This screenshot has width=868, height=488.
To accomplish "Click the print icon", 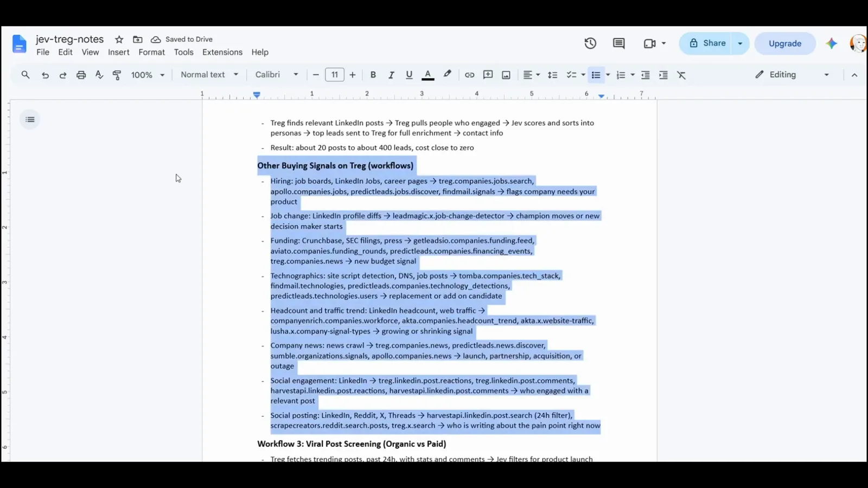I will [81, 75].
